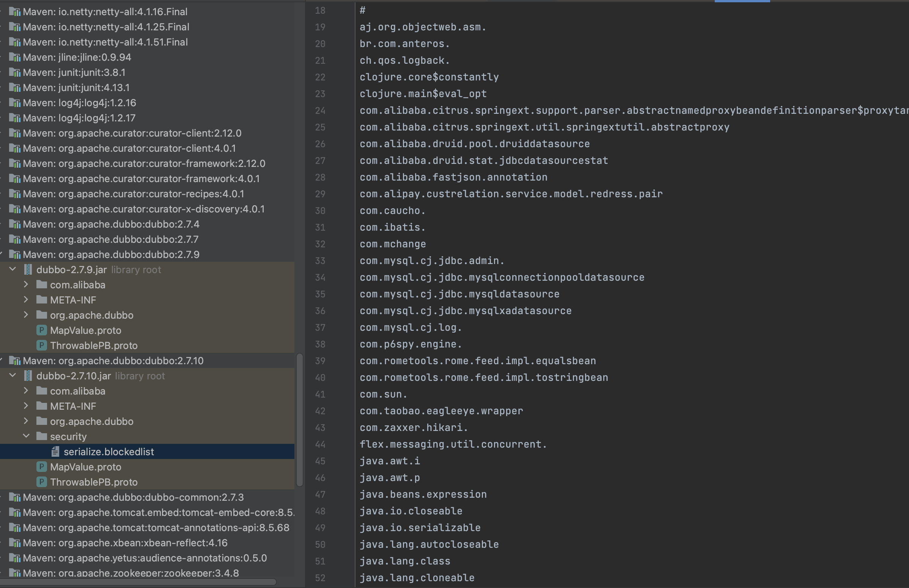
Task: Place cursor on 'com.caucho.' line
Action: click(392, 211)
